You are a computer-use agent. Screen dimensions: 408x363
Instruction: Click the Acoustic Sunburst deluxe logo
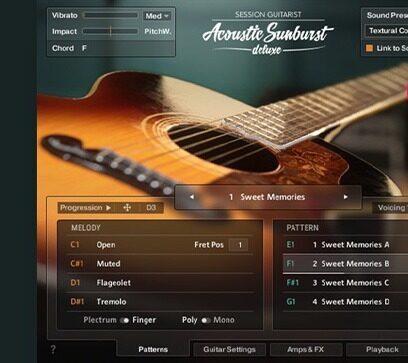click(x=268, y=34)
